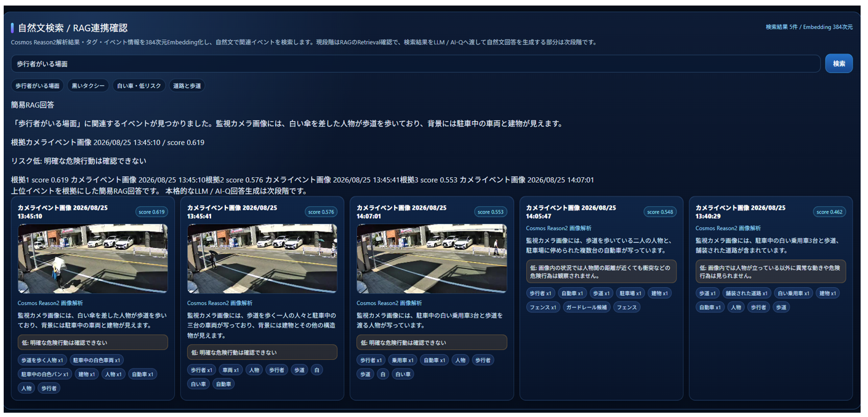Click the 白い乗用車 x1 tag
Image resolution: width=868 pixels, height=417 pixels.
coord(794,293)
